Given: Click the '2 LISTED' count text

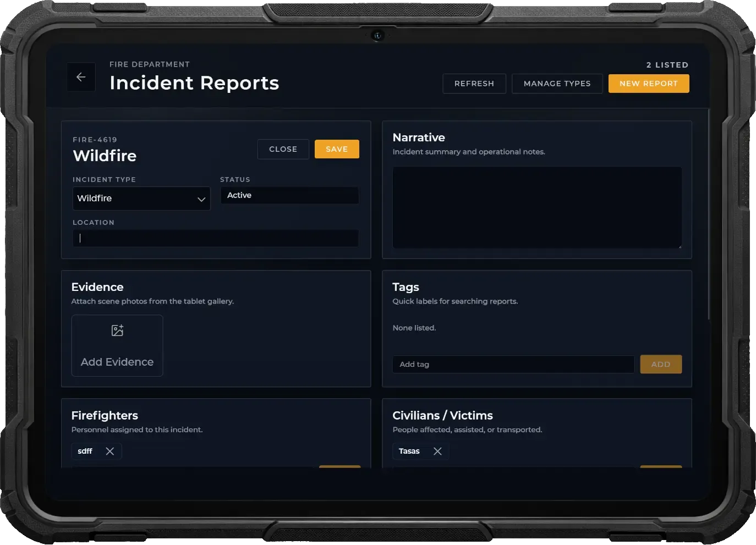Looking at the screenshot, I should [x=667, y=65].
